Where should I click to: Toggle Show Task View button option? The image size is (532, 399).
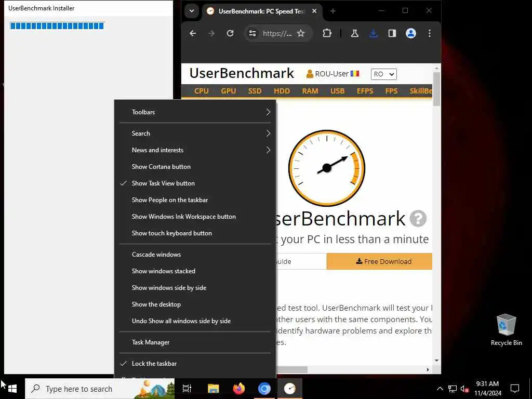pyautogui.click(x=195, y=183)
